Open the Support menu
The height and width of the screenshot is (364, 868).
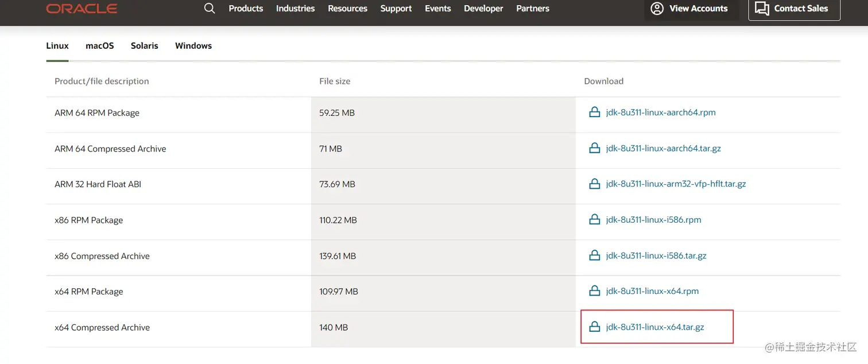pos(396,9)
